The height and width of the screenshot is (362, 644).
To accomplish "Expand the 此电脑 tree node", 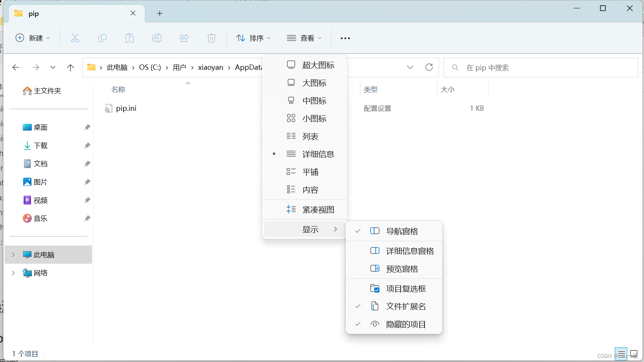I will (13, 255).
